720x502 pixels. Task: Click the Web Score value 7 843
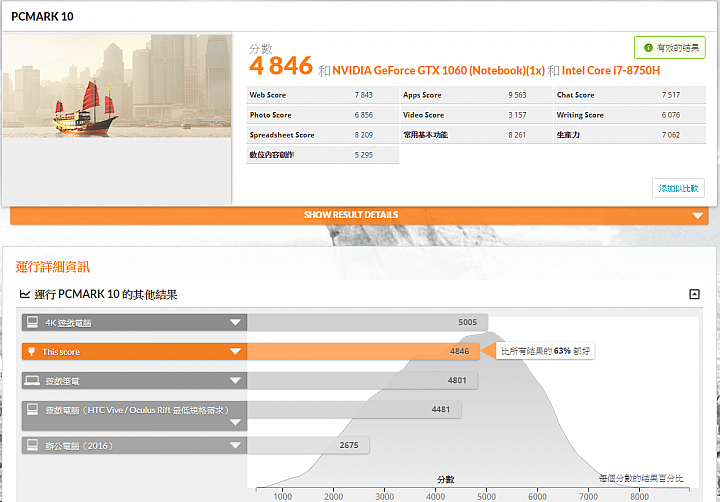(x=363, y=95)
